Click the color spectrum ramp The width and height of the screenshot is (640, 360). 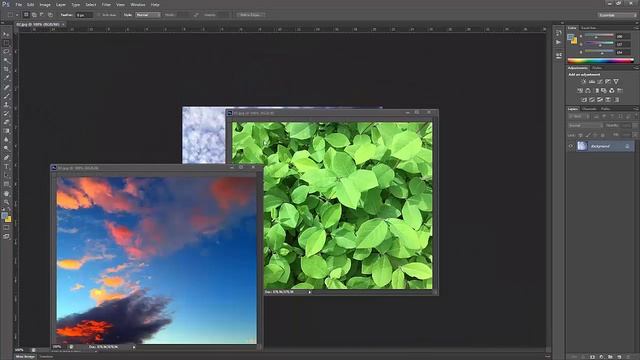pyautogui.click(x=601, y=60)
